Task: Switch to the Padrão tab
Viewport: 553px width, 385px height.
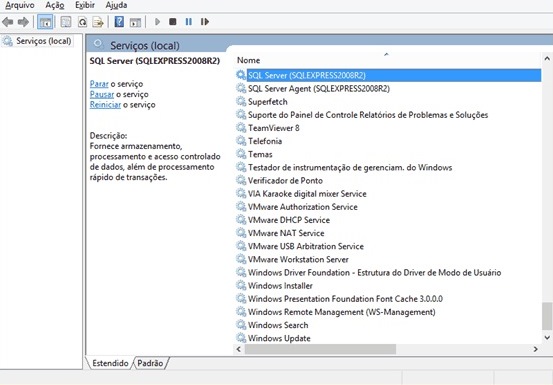Action: [150, 363]
